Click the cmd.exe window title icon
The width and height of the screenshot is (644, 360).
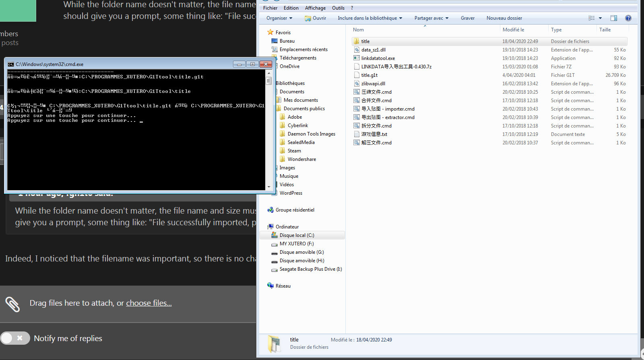click(x=11, y=64)
